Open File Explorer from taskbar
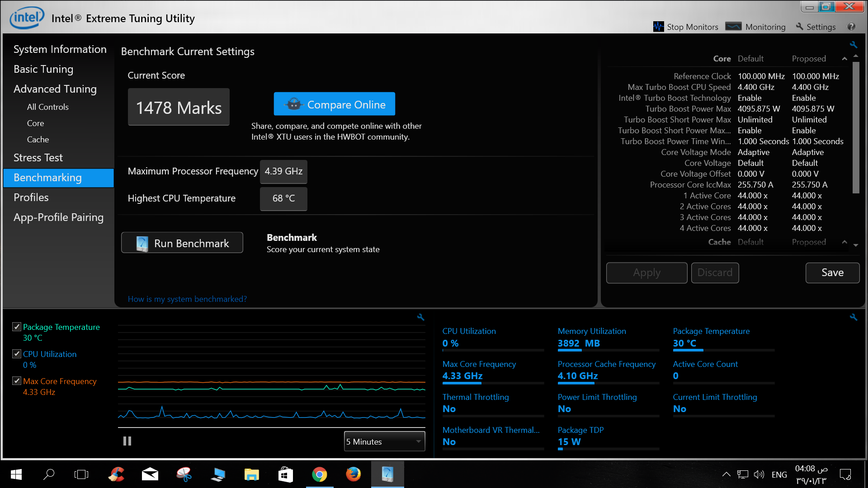 tap(251, 474)
